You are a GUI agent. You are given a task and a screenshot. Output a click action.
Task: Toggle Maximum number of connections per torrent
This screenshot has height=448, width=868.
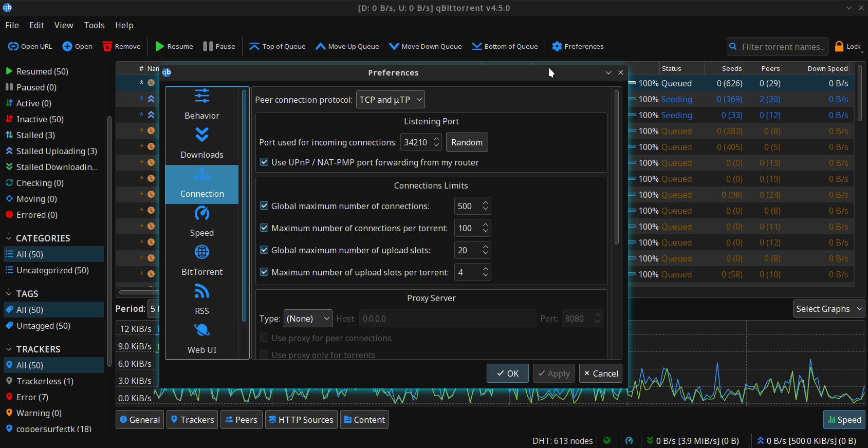pyautogui.click(x=264, y=228)
